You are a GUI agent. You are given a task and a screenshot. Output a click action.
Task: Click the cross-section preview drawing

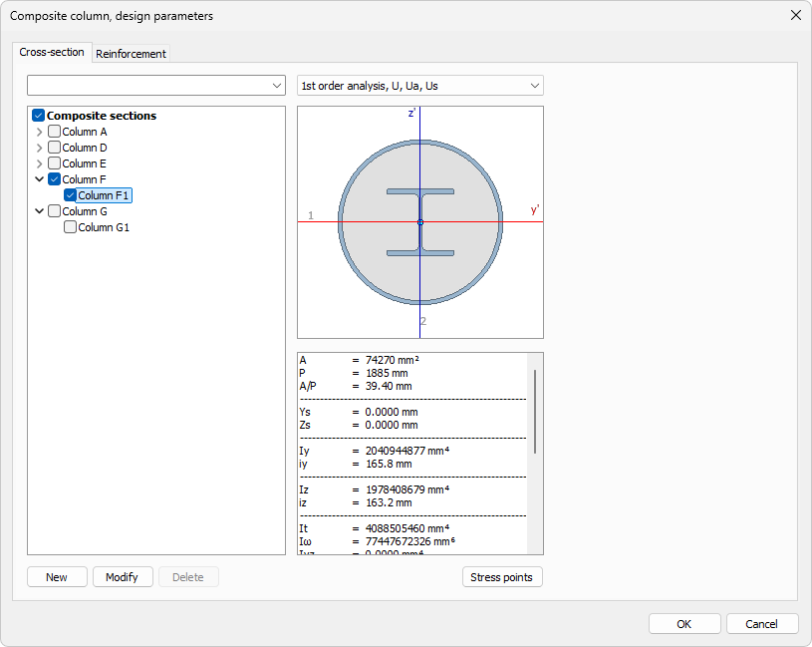point(420,222)
